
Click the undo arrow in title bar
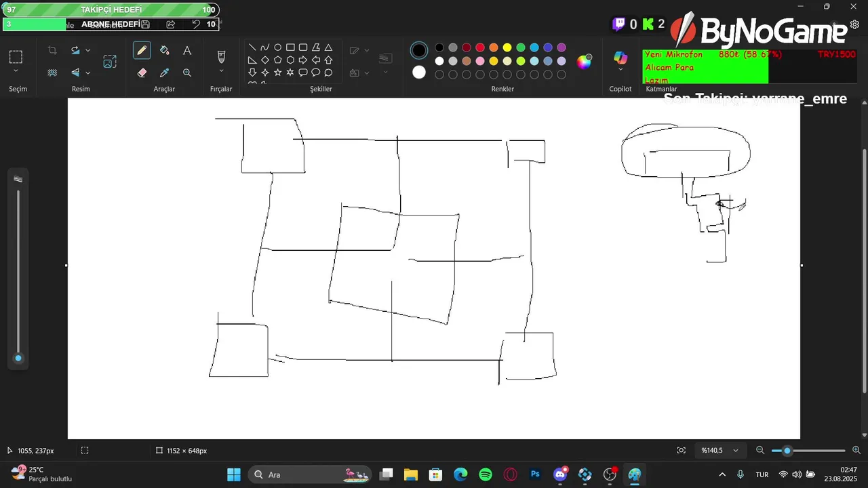pyautogui.click(x=196, y=24)
